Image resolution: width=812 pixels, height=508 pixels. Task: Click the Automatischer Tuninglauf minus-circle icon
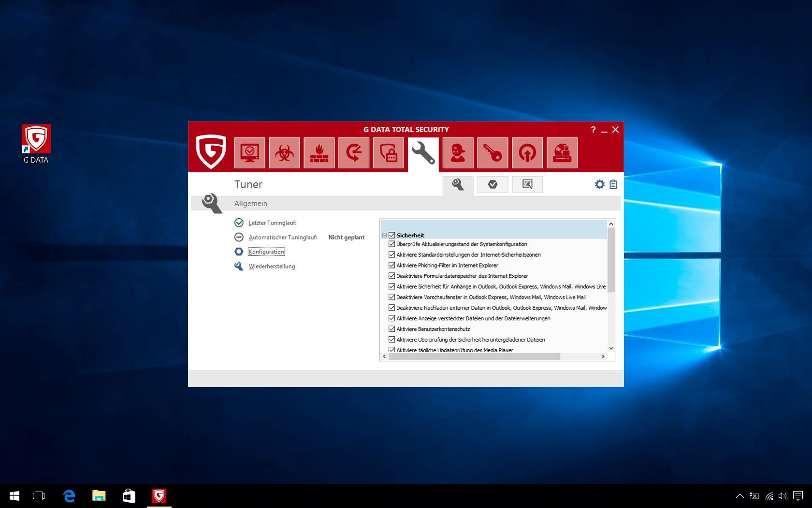coord(239,237)
